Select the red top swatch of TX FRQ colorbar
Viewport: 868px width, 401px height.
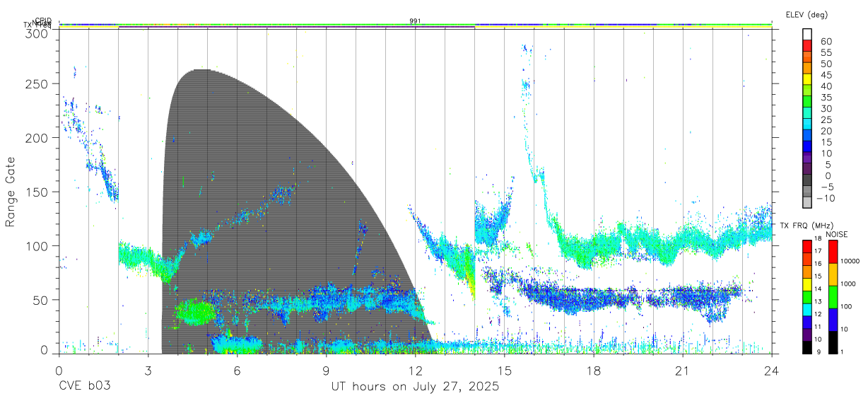807,246
